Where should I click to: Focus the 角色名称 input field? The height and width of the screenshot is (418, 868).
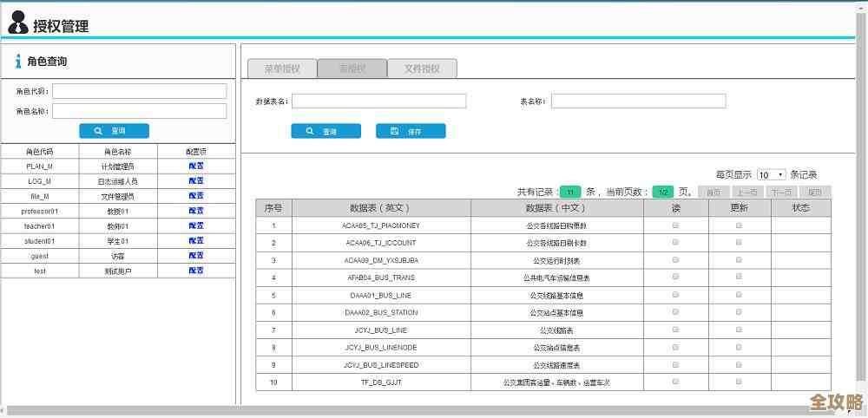pos(140,111)
